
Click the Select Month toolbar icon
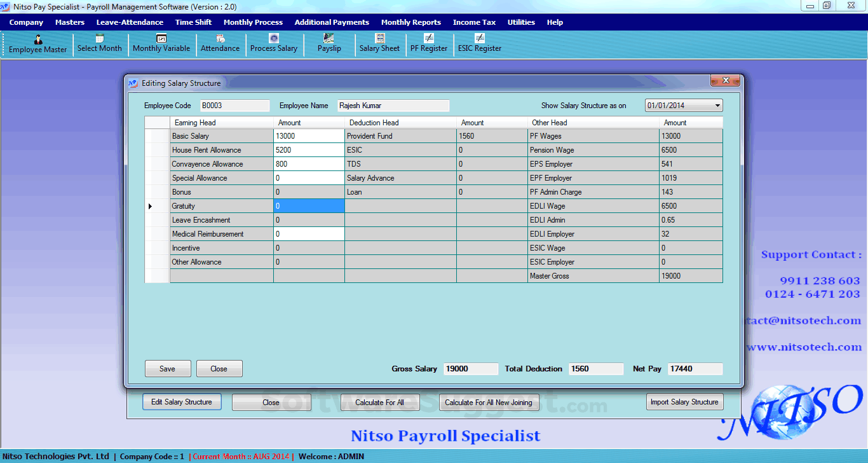click(99, 44)
